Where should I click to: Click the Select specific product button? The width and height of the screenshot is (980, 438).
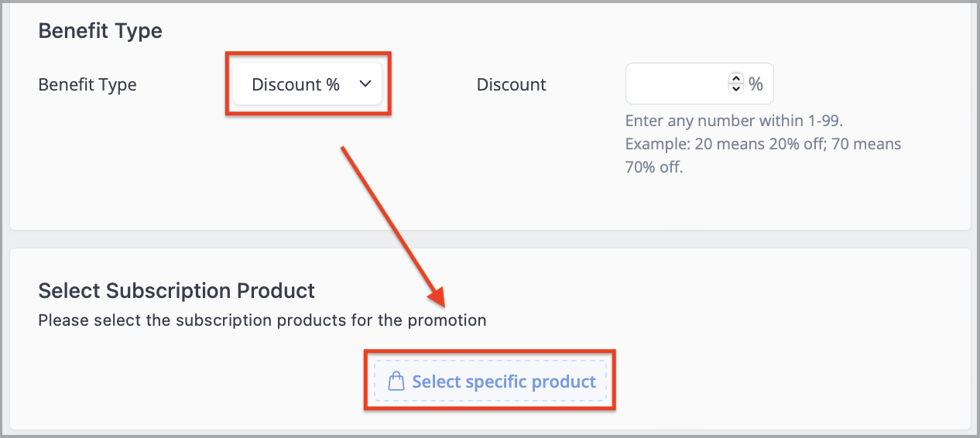point(490,382)
